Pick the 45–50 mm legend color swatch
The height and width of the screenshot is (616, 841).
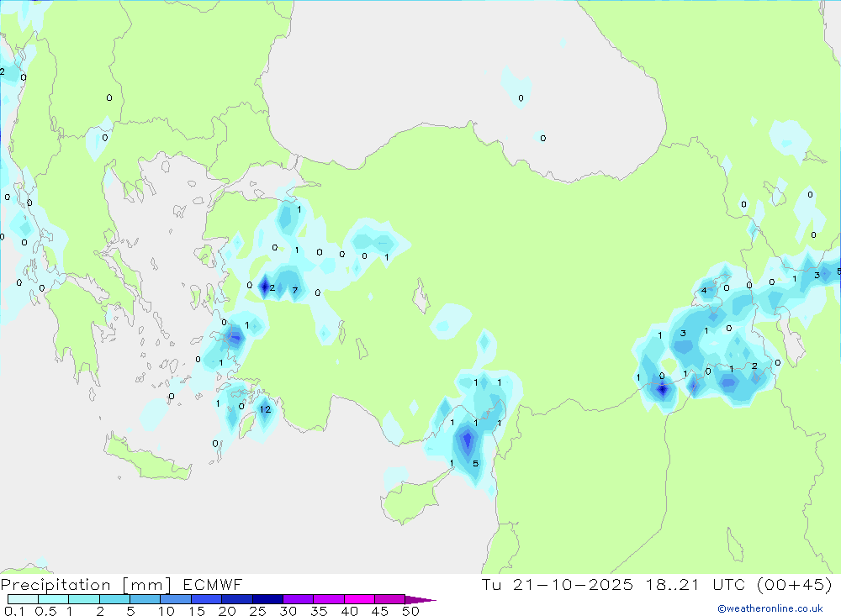pos(390,599)
